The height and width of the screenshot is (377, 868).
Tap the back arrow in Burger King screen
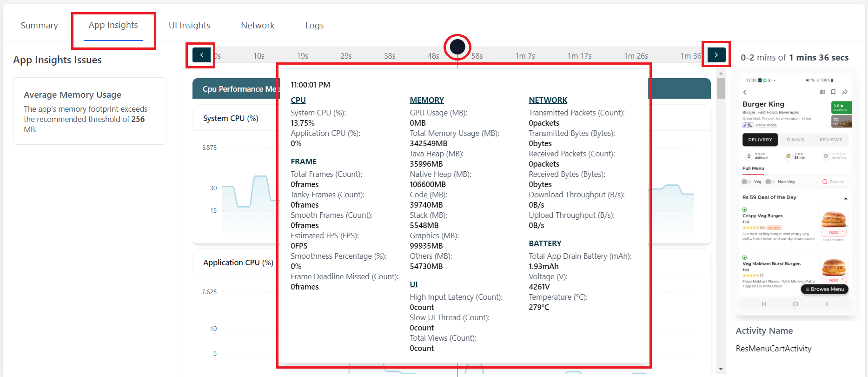745,92
